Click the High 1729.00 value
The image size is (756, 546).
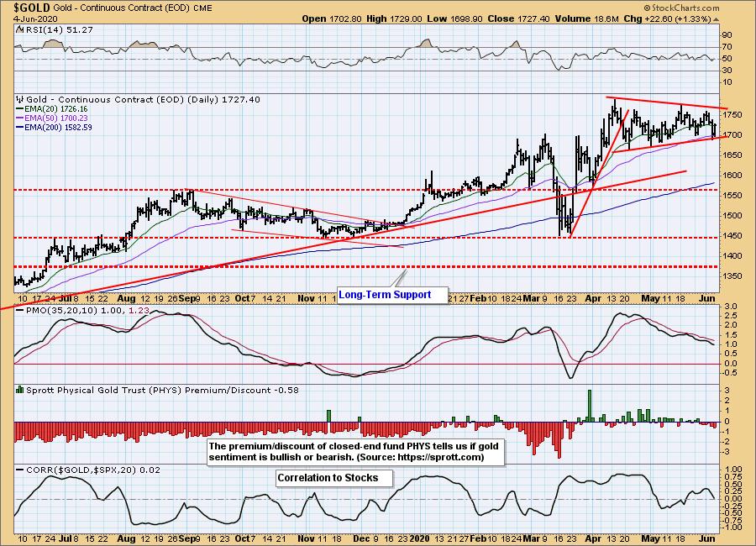point(395,18)
